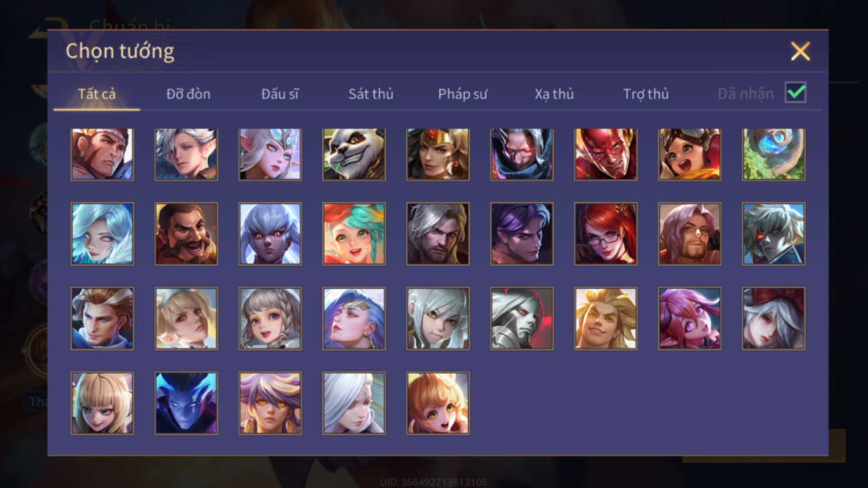Choose the teal-haired girl with red hat
868x488 pixels.
354,234
